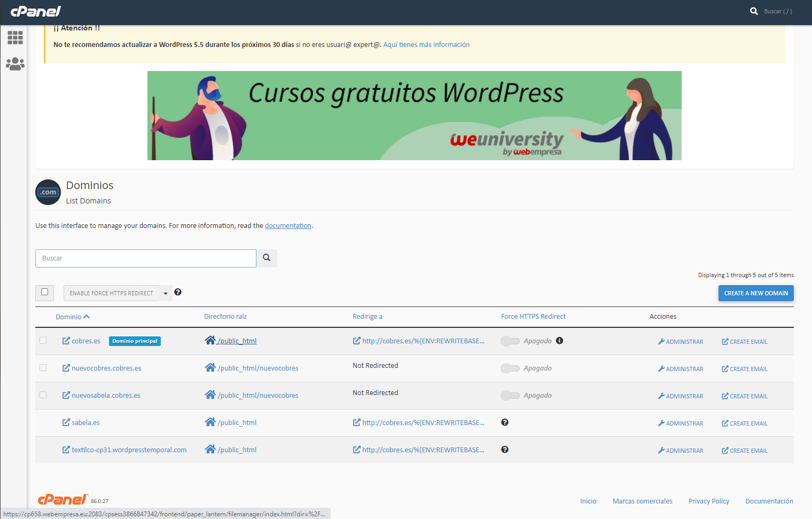Click info icon beside cobres.es Apagado
The image size is (812, 519).
(x=559, y=341)
